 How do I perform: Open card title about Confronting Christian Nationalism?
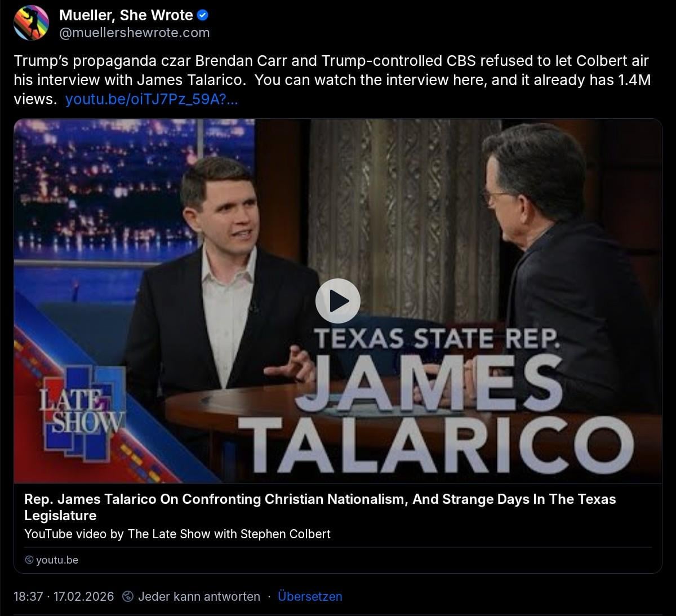pos(320,507)
